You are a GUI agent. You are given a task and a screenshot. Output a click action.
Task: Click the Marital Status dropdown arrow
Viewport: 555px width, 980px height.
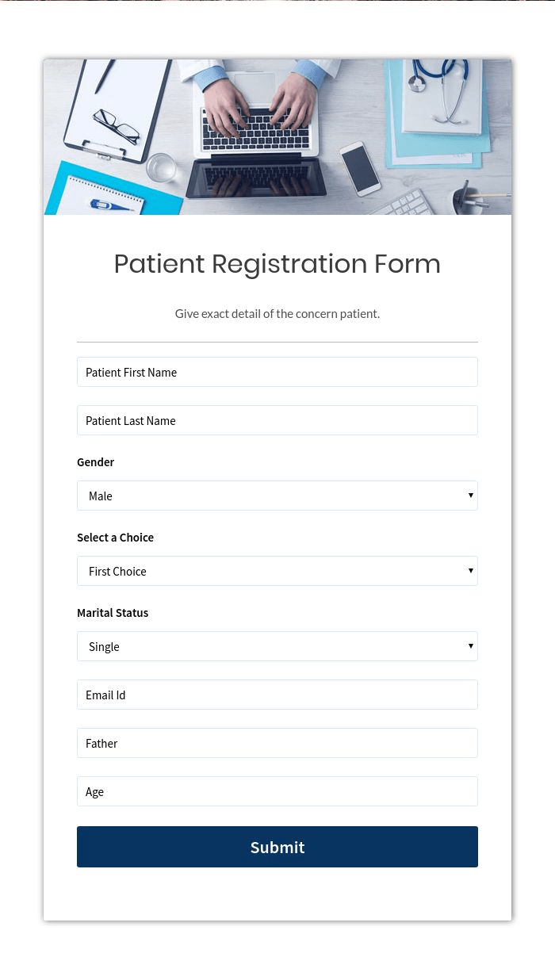click(470, 645)
